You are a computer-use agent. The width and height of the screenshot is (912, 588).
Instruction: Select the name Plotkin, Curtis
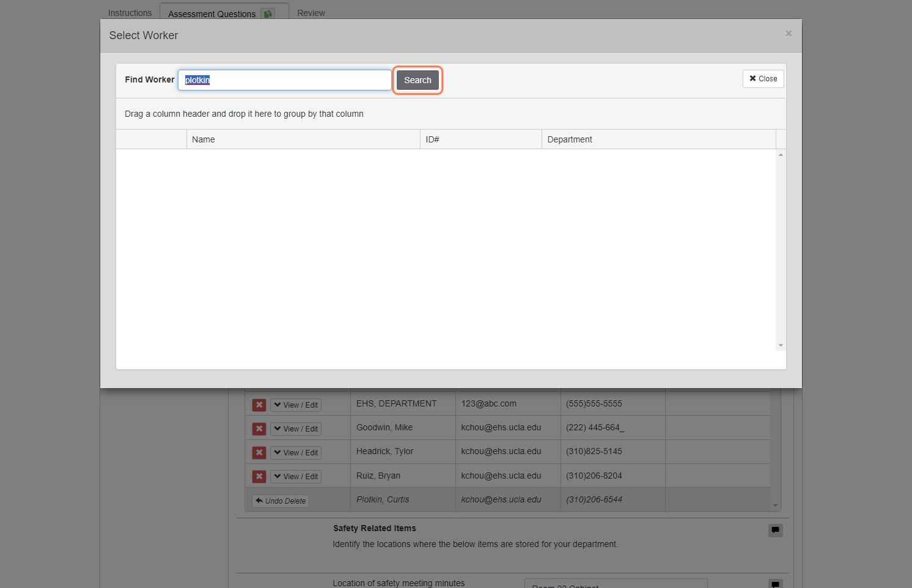[383, 499]
